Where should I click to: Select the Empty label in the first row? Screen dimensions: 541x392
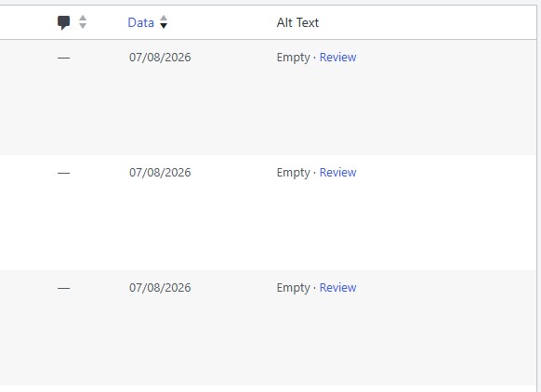pyautogui.click(x=293, y=58)
